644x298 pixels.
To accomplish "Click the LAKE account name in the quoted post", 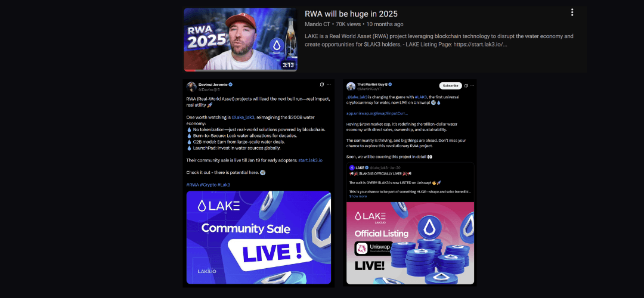I will coord(360,168).
